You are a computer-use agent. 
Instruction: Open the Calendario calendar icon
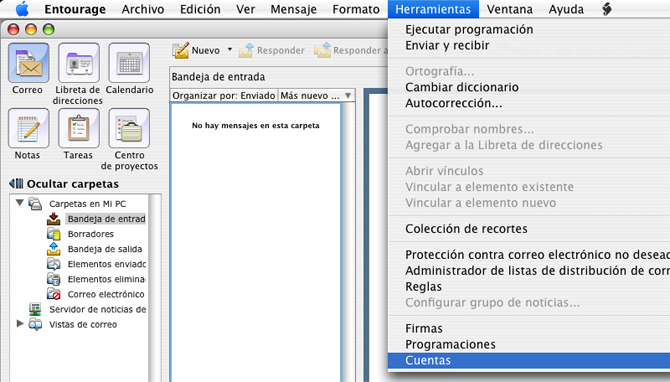pyautogui.click(x=129, y=63)
